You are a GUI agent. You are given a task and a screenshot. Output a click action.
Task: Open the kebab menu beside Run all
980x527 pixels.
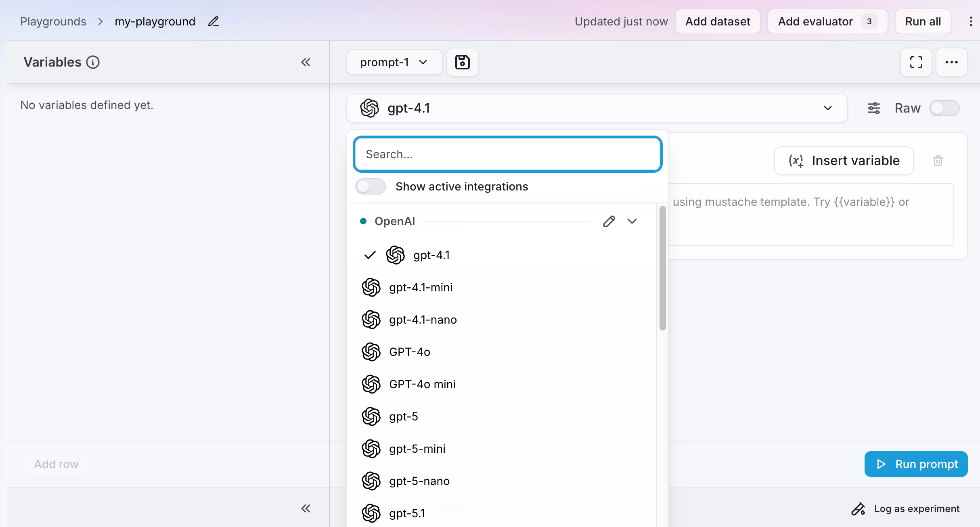971,21
